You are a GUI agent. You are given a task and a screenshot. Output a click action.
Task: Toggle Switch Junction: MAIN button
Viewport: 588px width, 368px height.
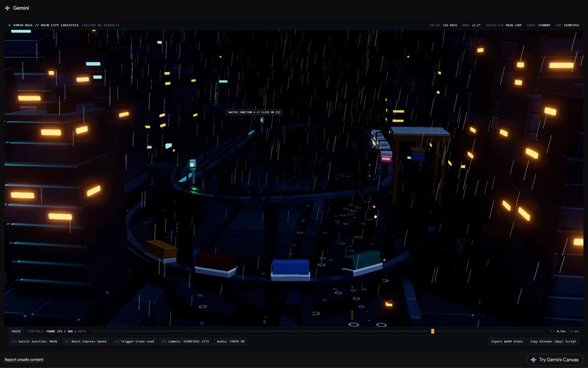coord(34,341)
